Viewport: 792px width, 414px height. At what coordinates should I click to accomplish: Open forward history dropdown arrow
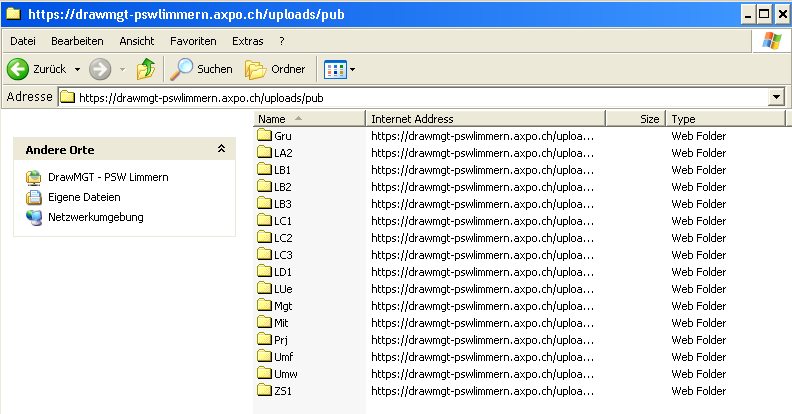[x=122, y=70]
